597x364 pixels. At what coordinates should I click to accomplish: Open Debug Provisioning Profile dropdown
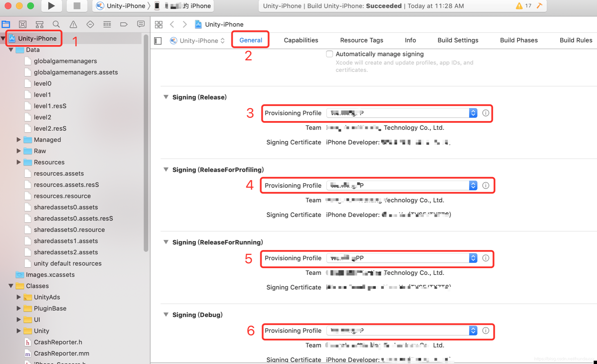[x=402, y=331]
